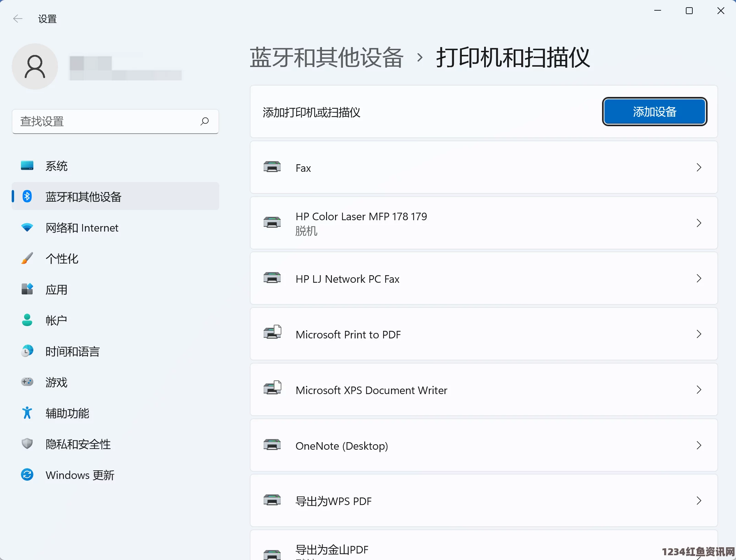Viewport: 736px width, 560px height.
Task: Click the 添加设备 button
Action: [x=655, y=112]
